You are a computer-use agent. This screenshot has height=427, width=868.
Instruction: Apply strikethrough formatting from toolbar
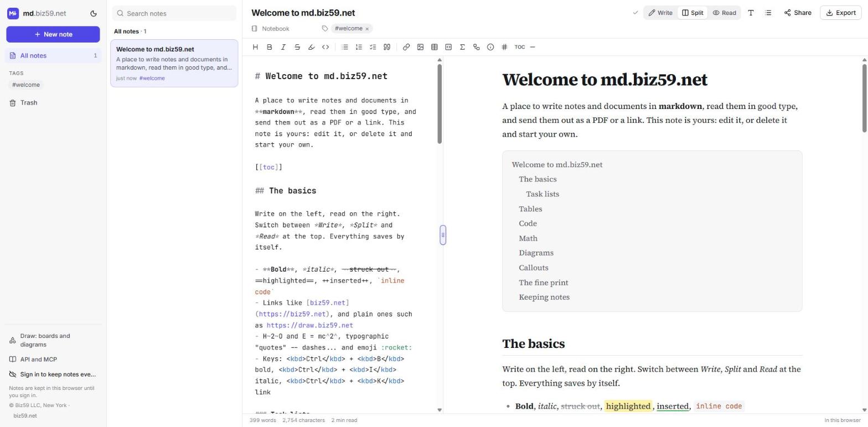coord(297,47)
